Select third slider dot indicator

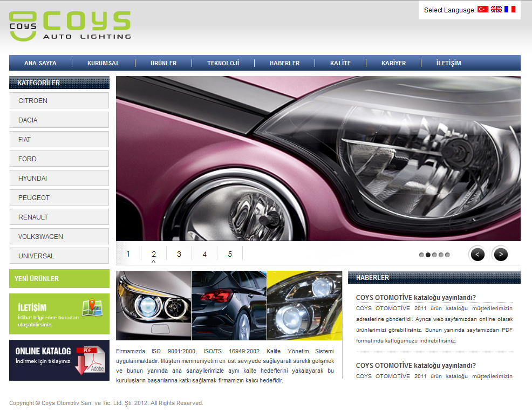tap(434, 255)
